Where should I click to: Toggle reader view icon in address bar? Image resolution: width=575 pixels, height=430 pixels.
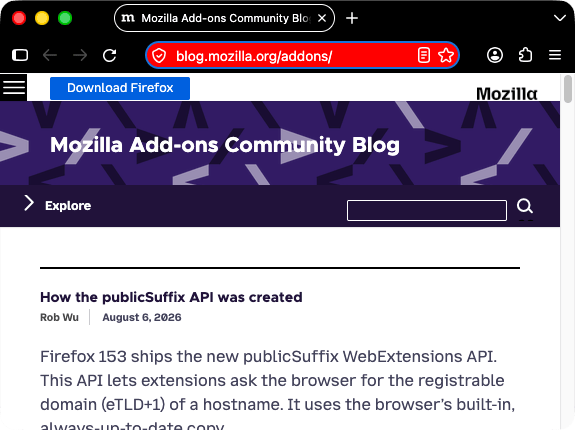[x=424, y=56]
